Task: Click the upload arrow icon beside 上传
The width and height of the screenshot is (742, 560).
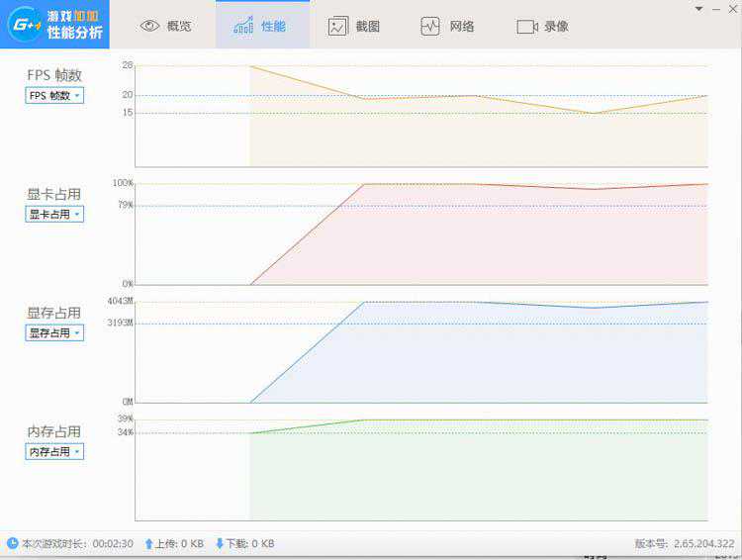Action: pos(149,543)
